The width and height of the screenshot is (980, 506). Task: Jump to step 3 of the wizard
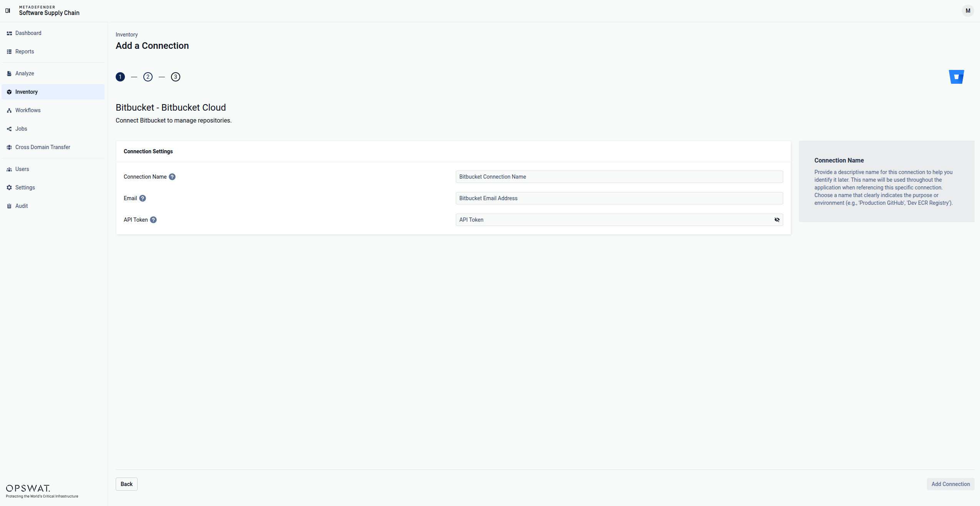click(x=176, y=77)
